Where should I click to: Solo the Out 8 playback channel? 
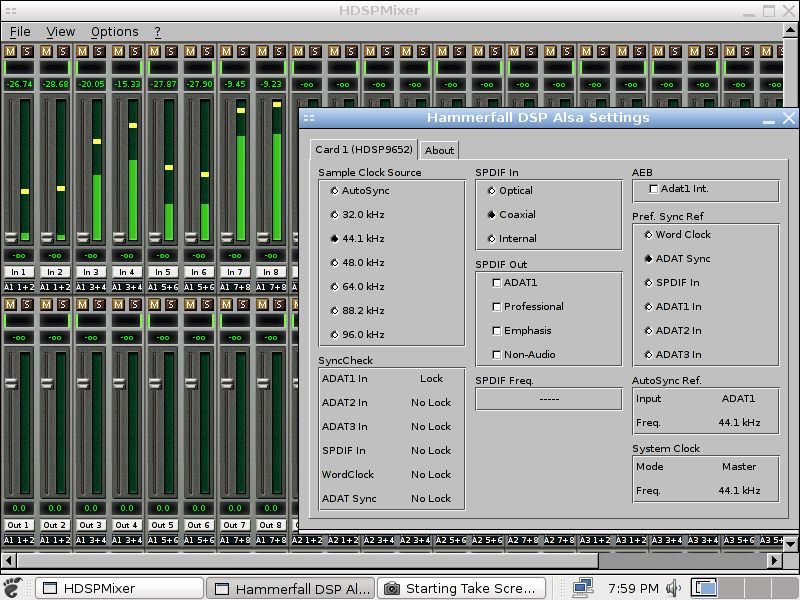point(279,304)
